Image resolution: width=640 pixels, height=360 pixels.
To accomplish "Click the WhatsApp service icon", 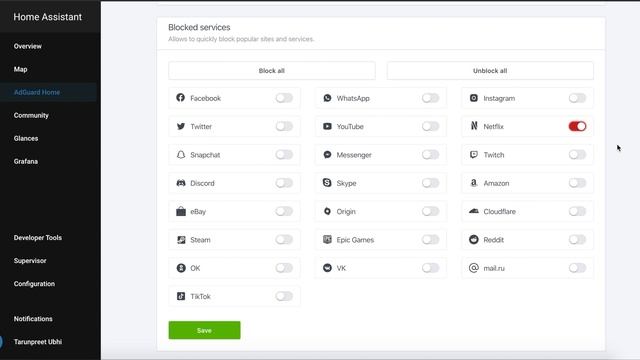I will click(327, 98).
